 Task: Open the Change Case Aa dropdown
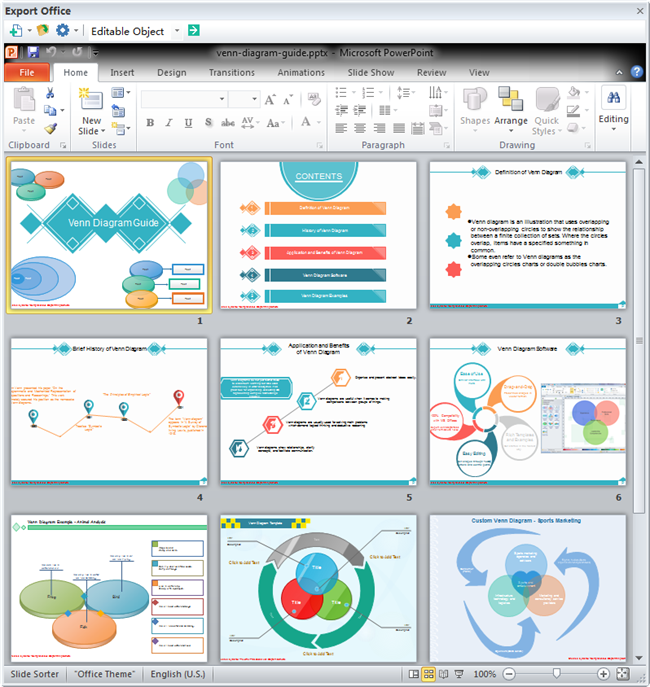coord(276,123)
